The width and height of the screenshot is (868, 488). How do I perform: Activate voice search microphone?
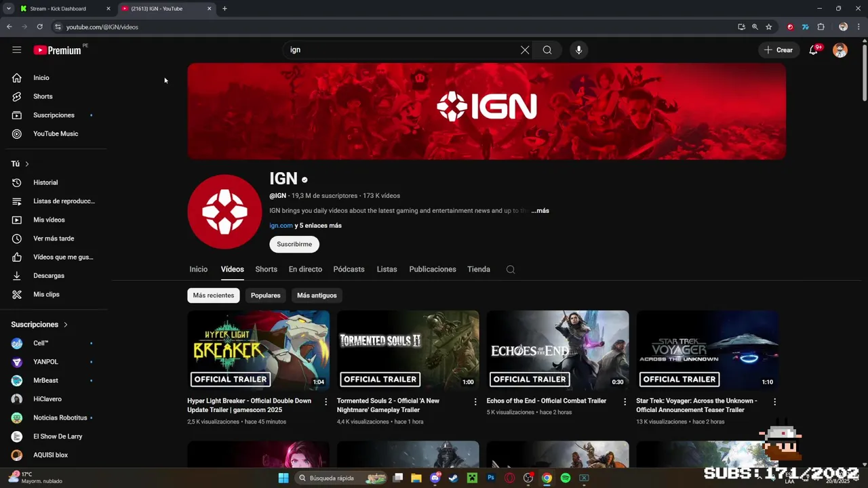pyautogui.click(x=578, y=50)
